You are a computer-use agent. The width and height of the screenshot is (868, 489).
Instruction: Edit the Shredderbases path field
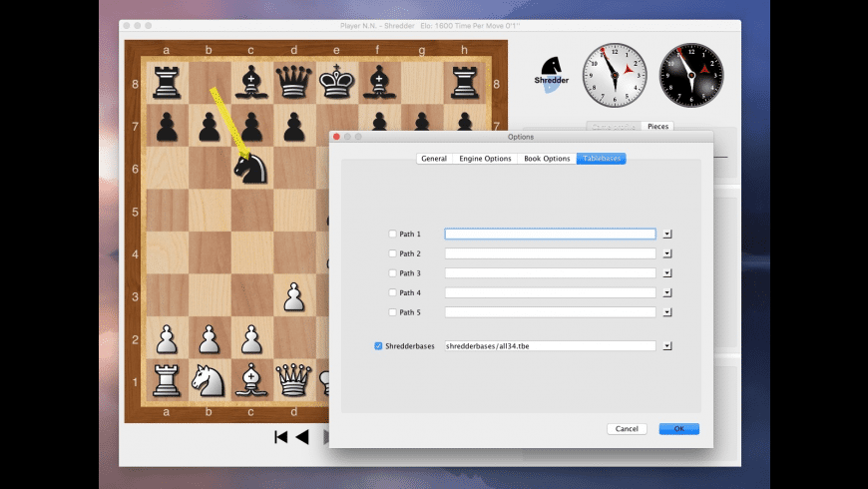[x=551, y=346]
